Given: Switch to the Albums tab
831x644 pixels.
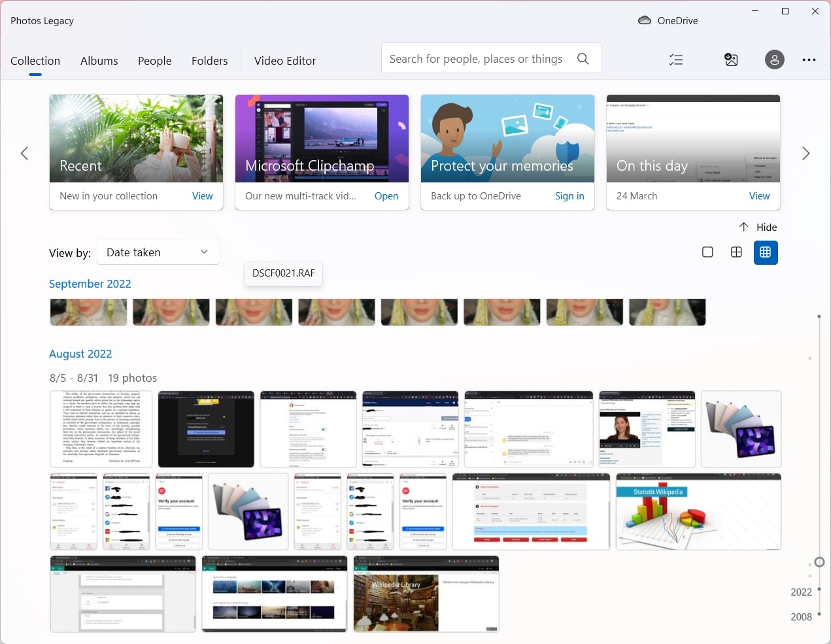Looking at the screenshot, I should pyautogui.click(x=99, y=61).
